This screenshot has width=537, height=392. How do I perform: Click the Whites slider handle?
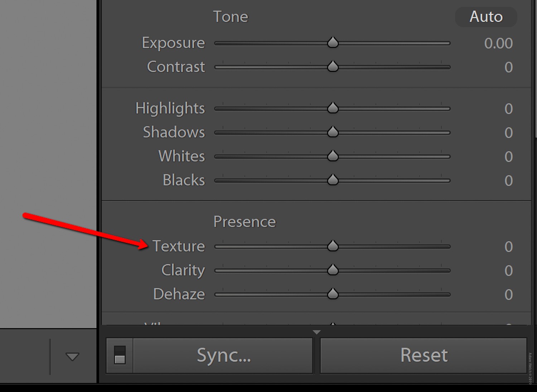pos(333,156)
